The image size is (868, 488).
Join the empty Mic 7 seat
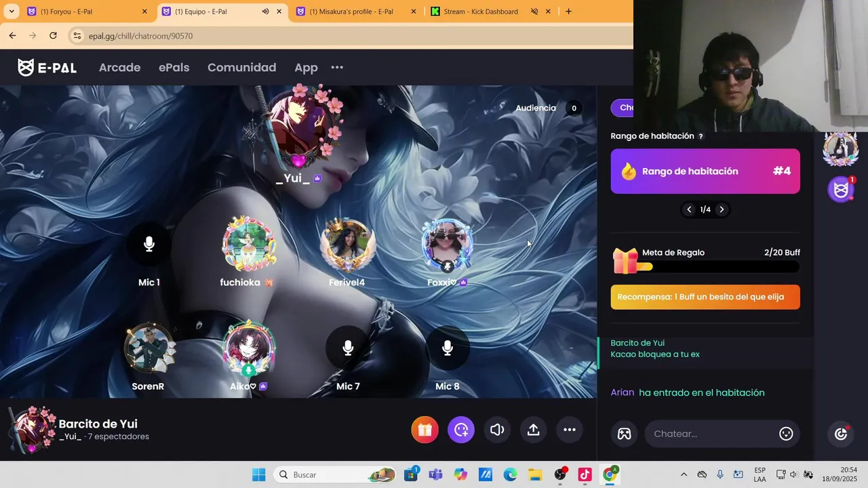point(348,348)
